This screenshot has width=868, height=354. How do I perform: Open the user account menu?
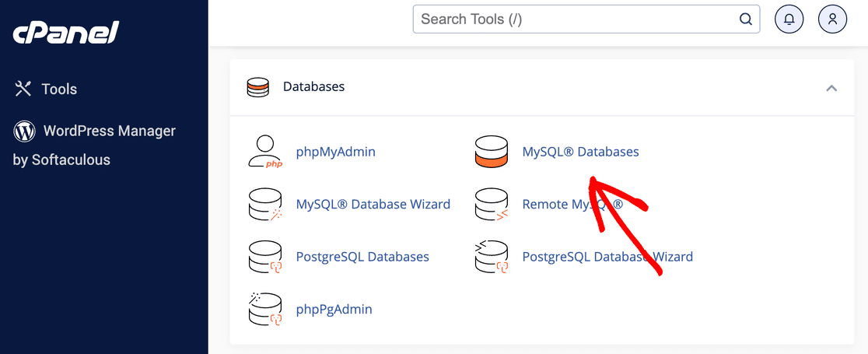pyautogui.click(x=832, y=19)
